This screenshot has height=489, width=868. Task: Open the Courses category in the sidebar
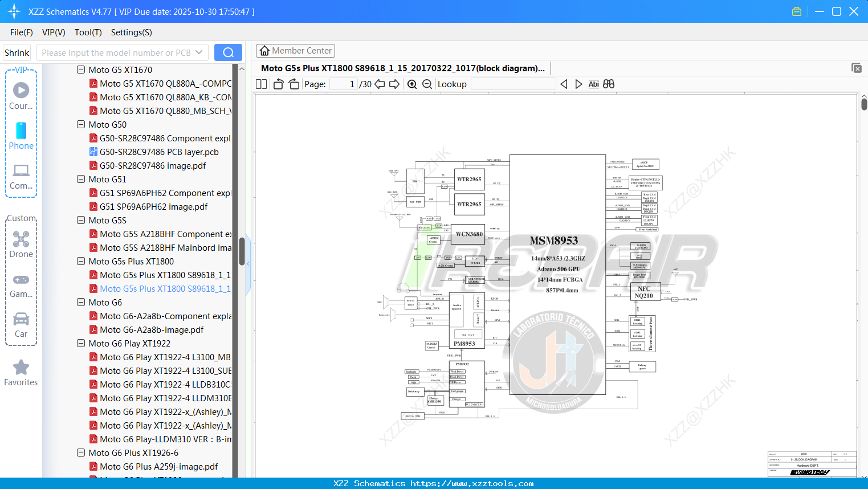pyautogui.click(x=21, y=96)
